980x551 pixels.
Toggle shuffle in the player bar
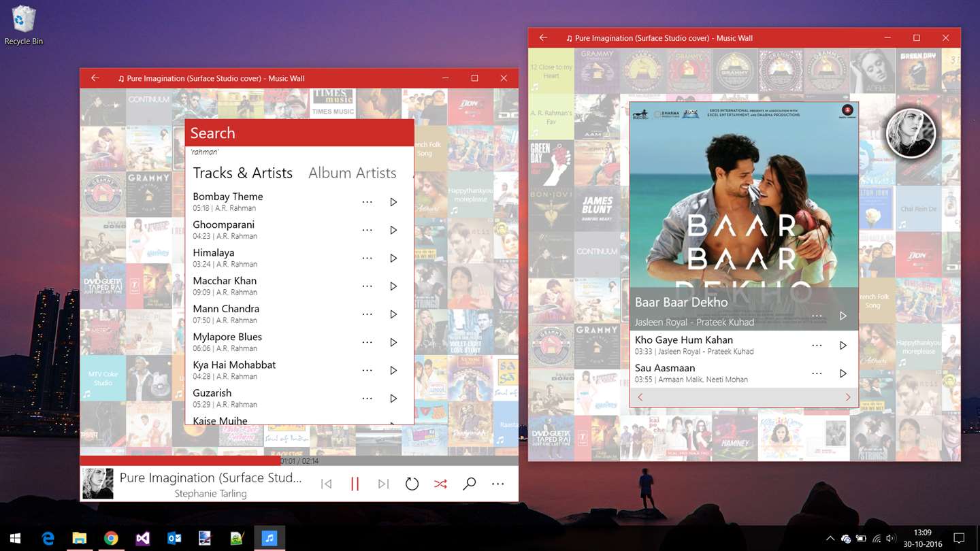(x=440, y=484)
